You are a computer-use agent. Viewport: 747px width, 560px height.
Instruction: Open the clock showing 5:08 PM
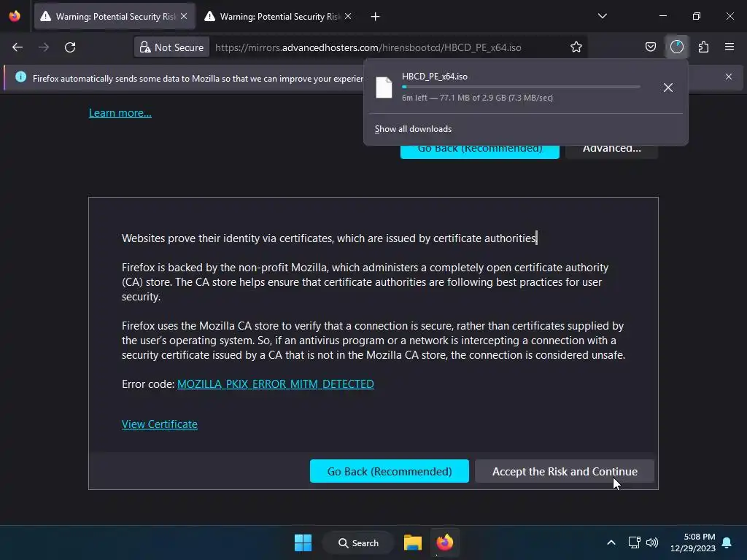(693, 542)
